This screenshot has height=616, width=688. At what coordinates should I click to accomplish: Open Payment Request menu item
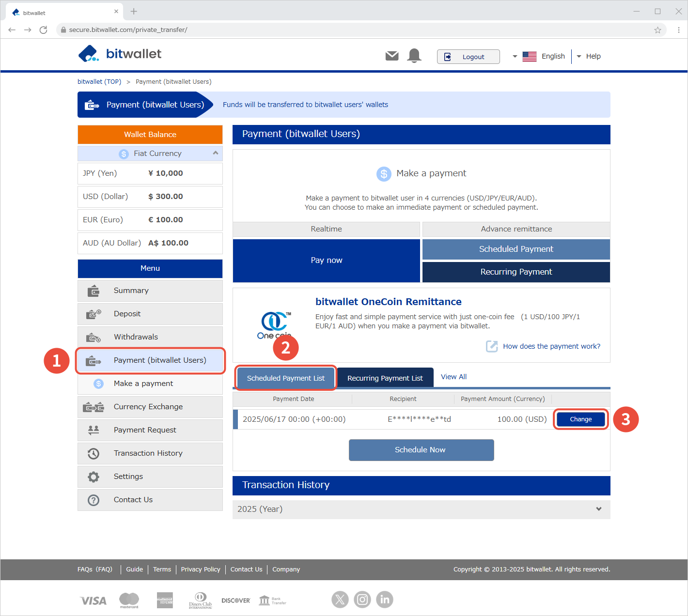click(150, 431)
